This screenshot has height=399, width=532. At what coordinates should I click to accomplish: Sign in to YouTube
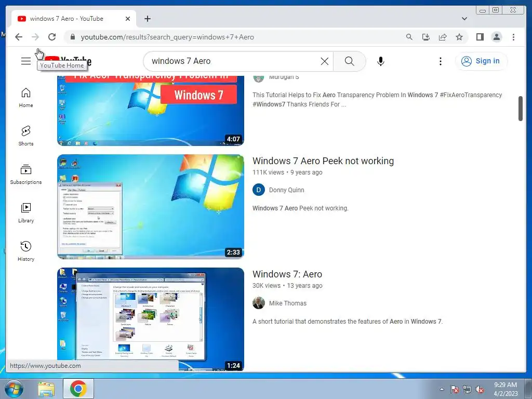481,61
